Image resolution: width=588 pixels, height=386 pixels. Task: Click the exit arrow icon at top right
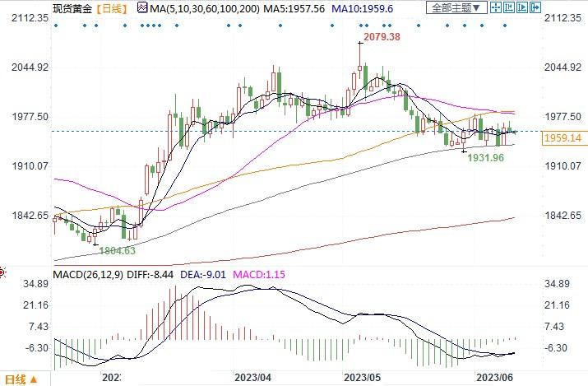535,7
